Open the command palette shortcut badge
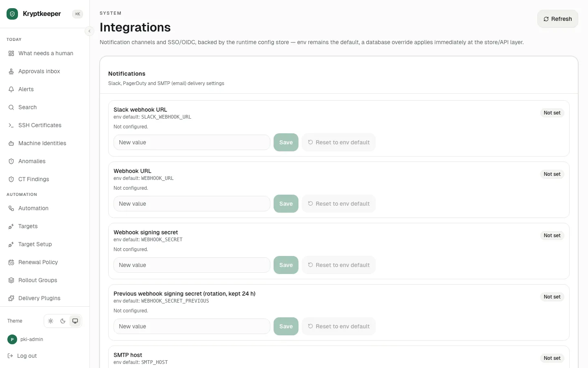Viewport: 588px width, 368px height. pyautogui.click(x=78, y=14)
